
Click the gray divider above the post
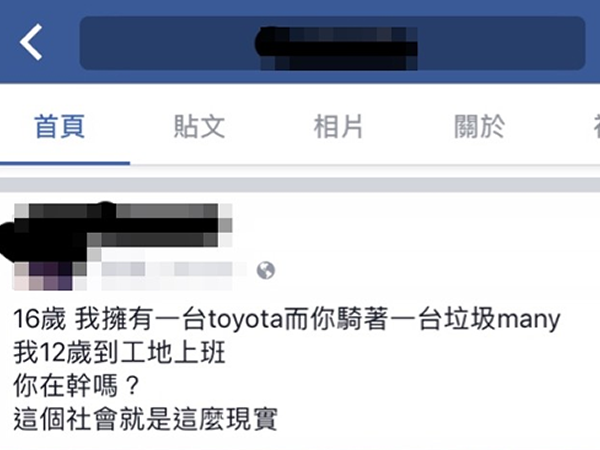point(300,184)
